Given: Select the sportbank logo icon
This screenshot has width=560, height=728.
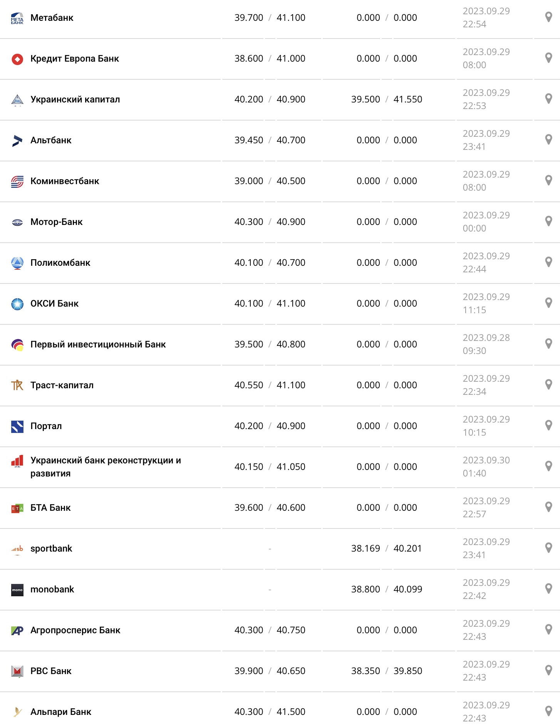Looking at the screenshot, I should pos(17,548).
